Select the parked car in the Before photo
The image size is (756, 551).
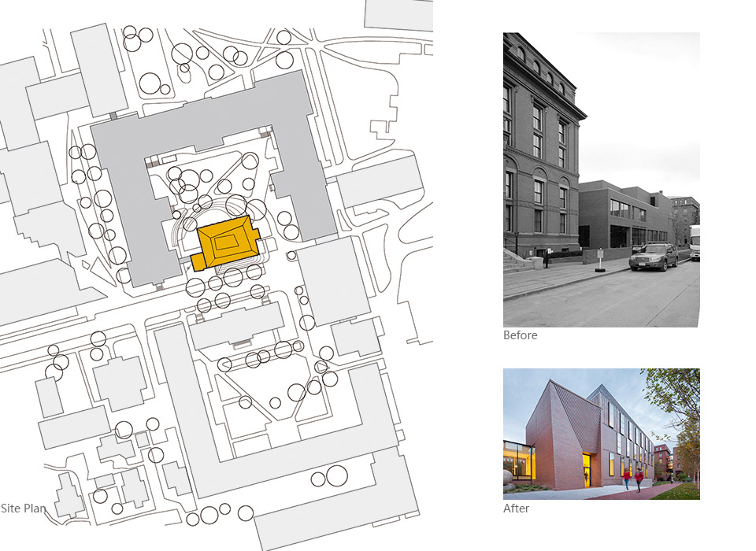[x=653, y=256]
